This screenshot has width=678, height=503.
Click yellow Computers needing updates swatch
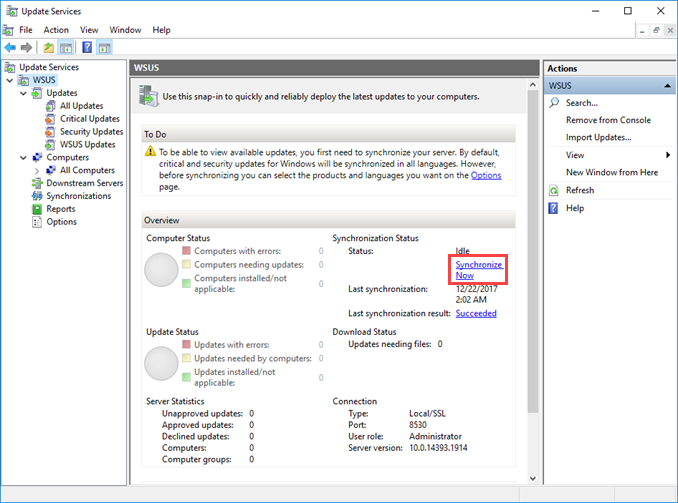point(186,264)
